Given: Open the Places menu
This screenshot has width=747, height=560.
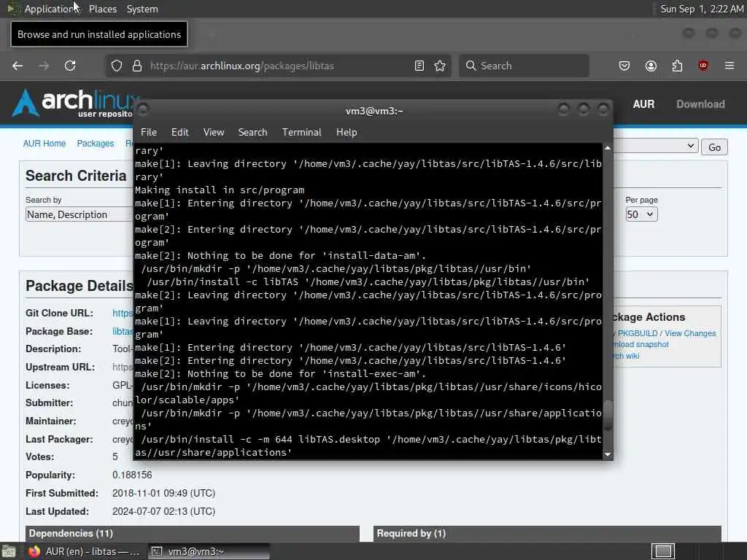Looking at the screenshot, I should (x=102, y=9).
